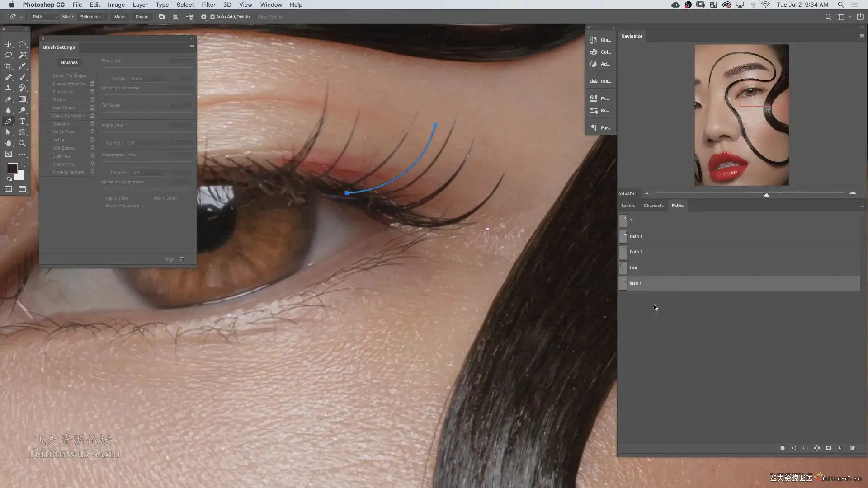This screenshot has width=868, height=488.
Task: Select the Type tool
Action: [x=22, y=121]
